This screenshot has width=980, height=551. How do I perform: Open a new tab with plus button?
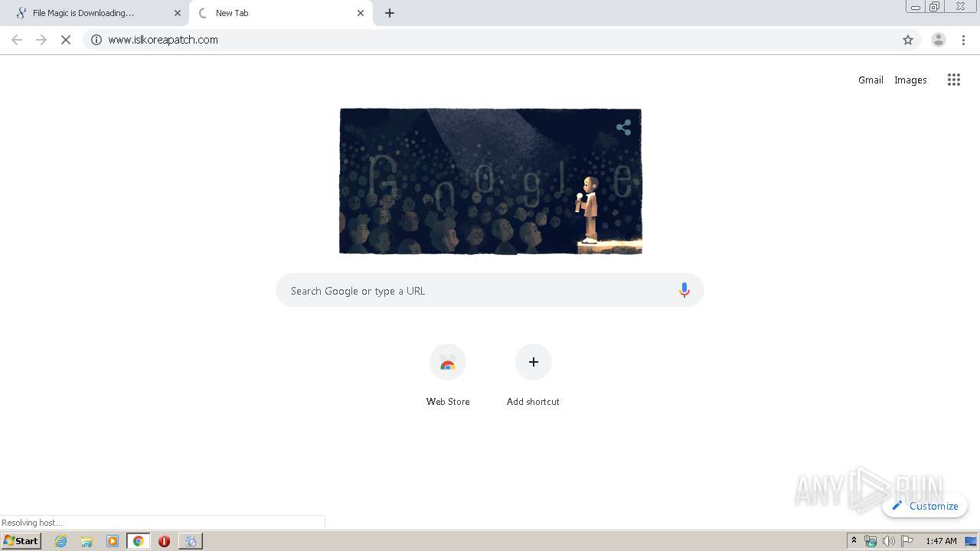click(390, 13)
